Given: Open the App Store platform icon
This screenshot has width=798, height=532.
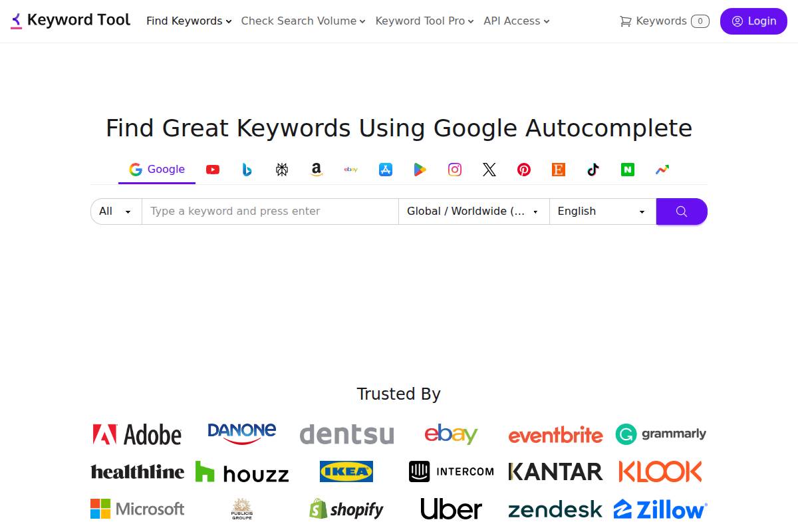Looking at the screenshot, I should coord(386,169).
